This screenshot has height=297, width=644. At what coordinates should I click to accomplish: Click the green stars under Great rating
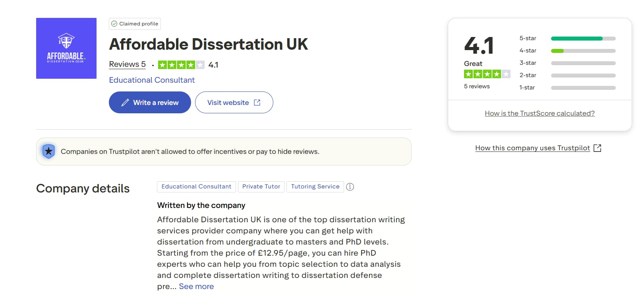[x=487, y=74]
